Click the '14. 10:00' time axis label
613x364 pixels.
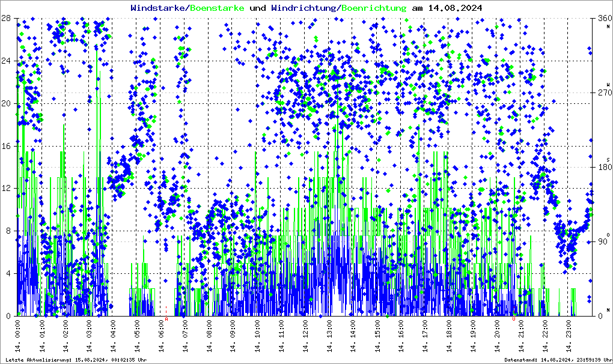click(257, 336)
